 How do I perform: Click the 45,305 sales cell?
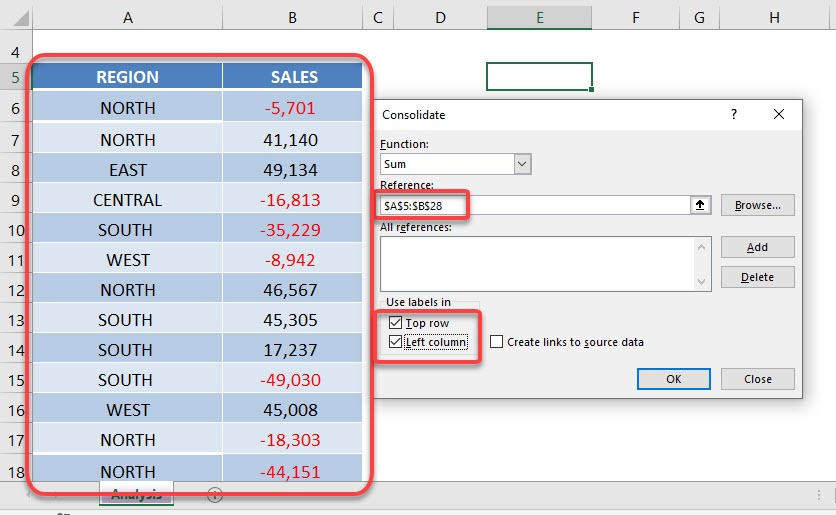click(x=293, y=320)
